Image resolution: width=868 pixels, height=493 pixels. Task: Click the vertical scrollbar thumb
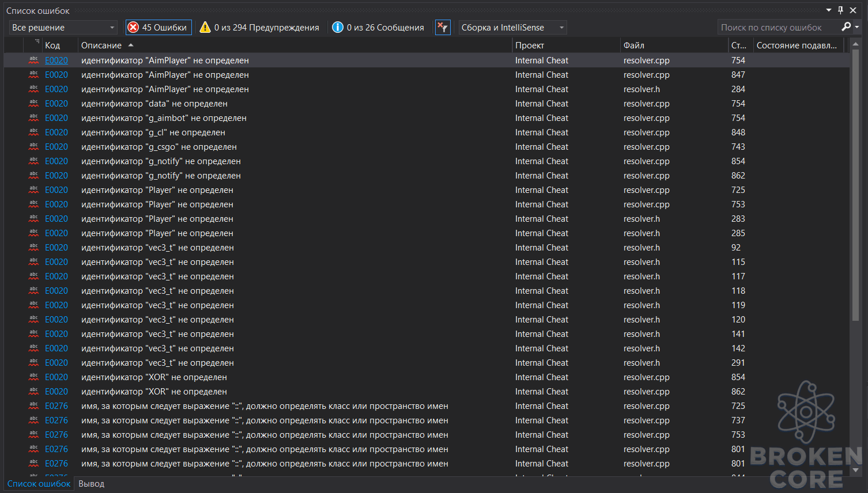[x=855, y=184]
